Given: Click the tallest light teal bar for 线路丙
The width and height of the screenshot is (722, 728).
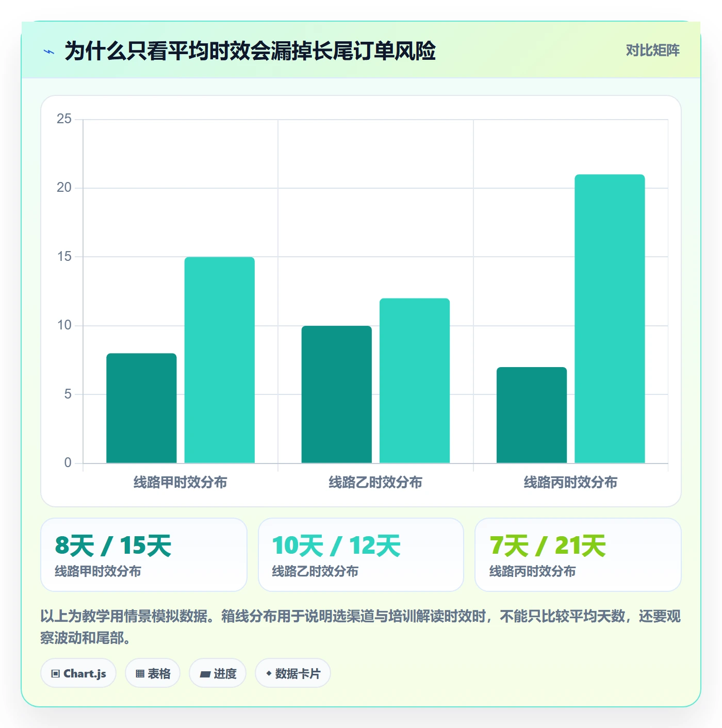Looking at the screenshot, I should point(610,319).
